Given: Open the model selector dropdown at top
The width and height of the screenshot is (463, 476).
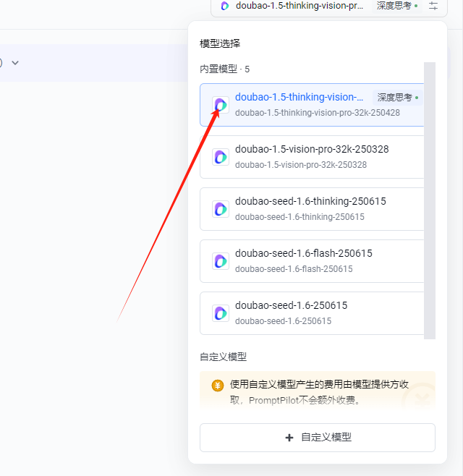Looking at the screenshot, I should [x=329, y=7].
